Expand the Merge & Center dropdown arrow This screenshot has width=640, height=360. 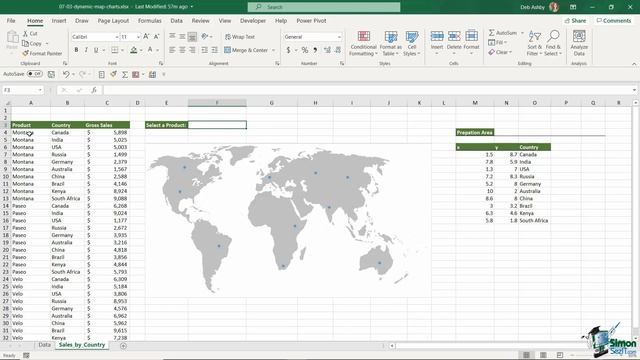coord(273,50)
